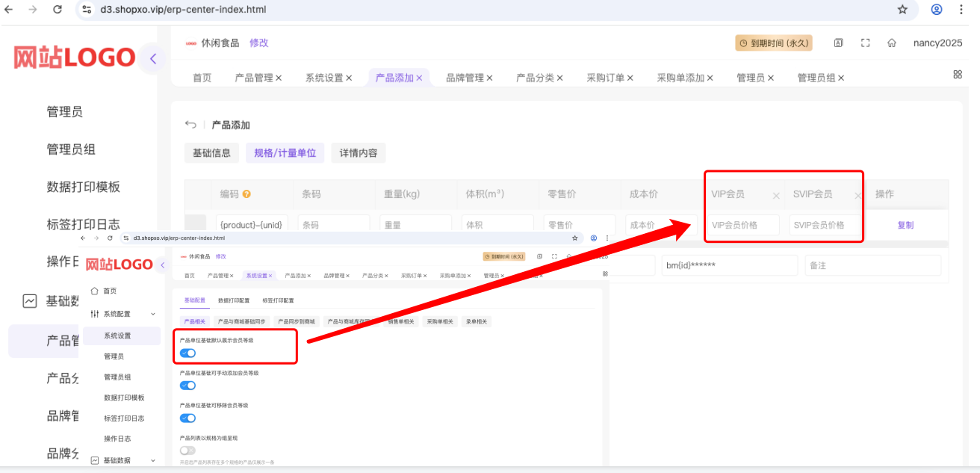Viewport: 980px width, 473px height.
Task: Click main header fullscreen icon
Action: 865,43
